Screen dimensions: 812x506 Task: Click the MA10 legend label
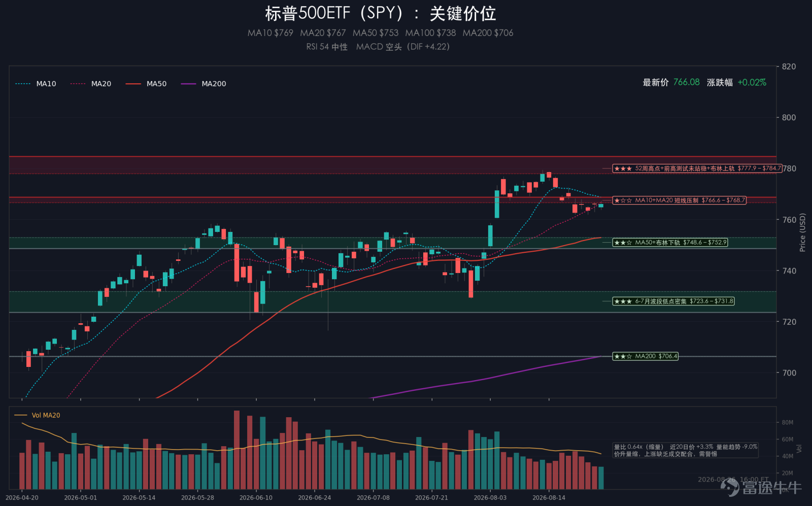click(46, 84)
